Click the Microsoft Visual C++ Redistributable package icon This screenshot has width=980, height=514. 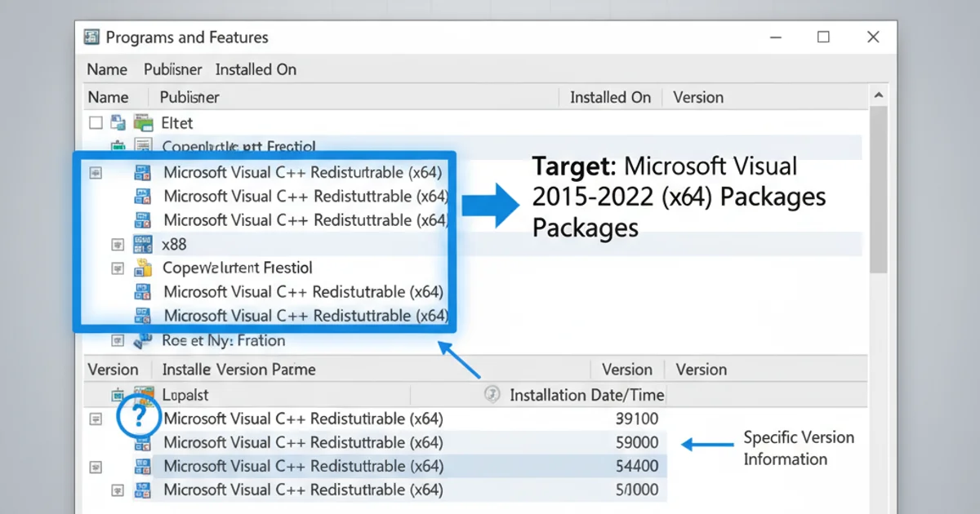click(143, 172)
